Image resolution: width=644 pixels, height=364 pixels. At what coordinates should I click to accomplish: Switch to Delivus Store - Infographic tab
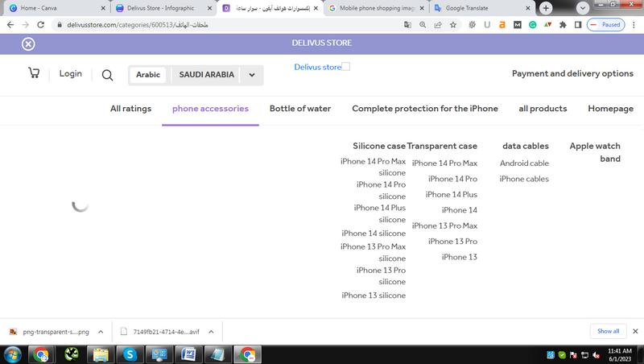tap(163, 8)
